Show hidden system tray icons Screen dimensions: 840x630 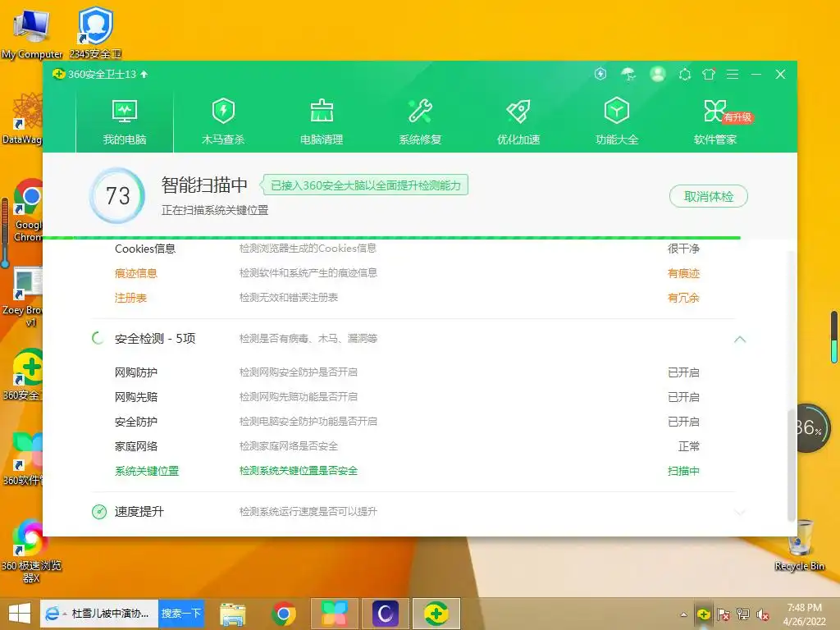click(x=683, y=614)
